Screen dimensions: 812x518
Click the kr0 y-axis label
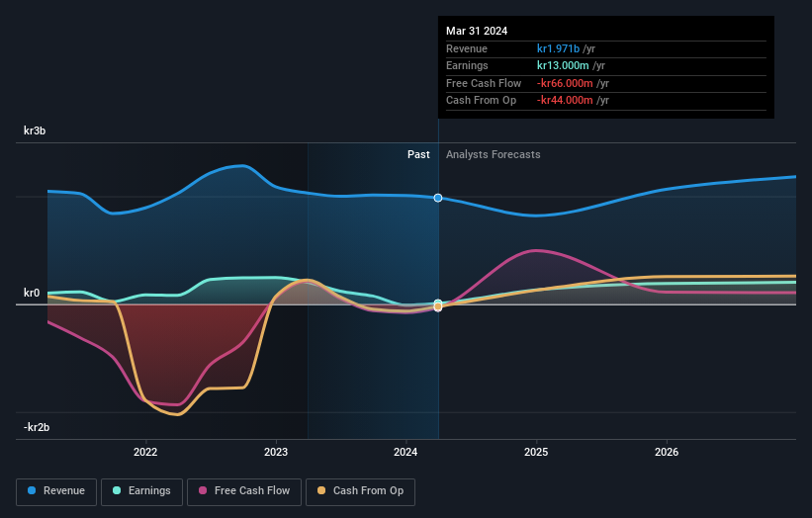pos(32,293)
